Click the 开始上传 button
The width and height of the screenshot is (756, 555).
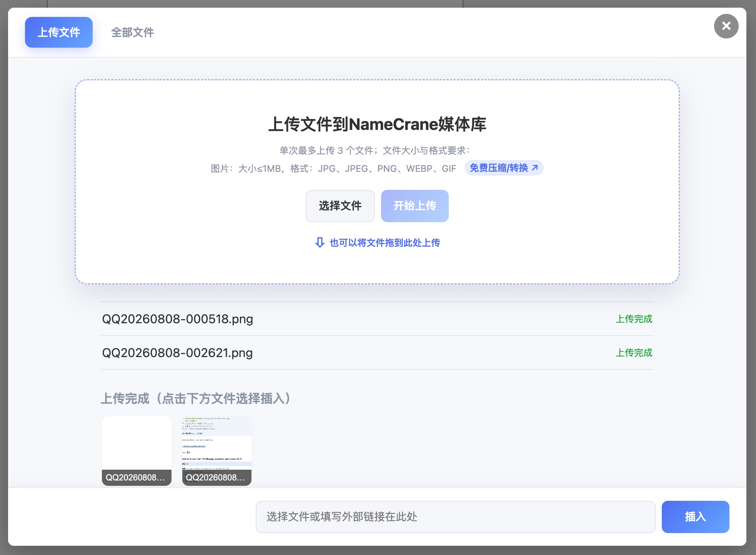pos(415,206)
